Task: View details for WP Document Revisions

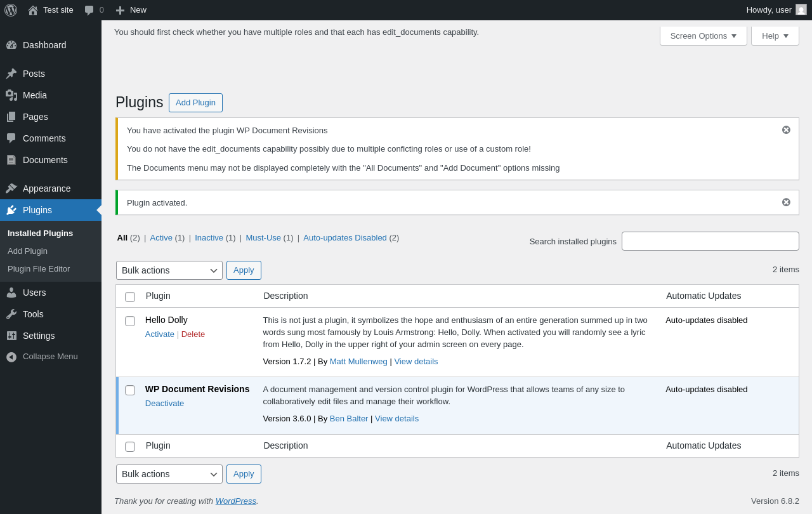Action: [396, 419]
